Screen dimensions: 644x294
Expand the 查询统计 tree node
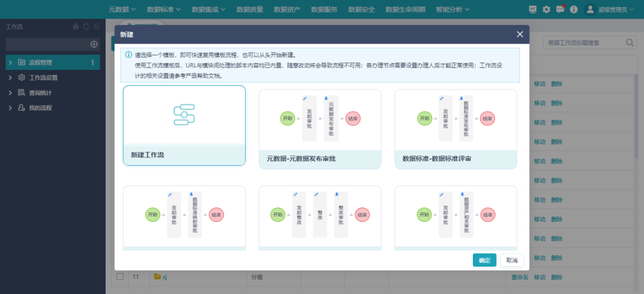[10, 92]
